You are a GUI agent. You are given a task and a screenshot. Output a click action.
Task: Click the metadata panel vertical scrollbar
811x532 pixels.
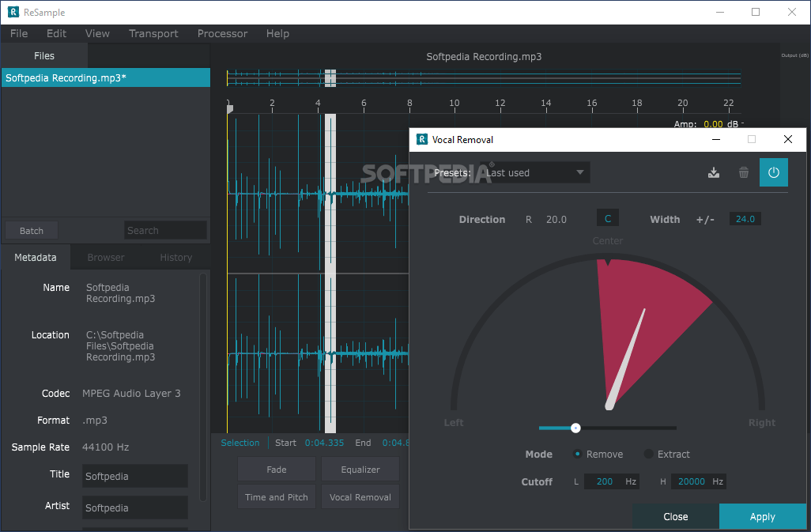202,387
